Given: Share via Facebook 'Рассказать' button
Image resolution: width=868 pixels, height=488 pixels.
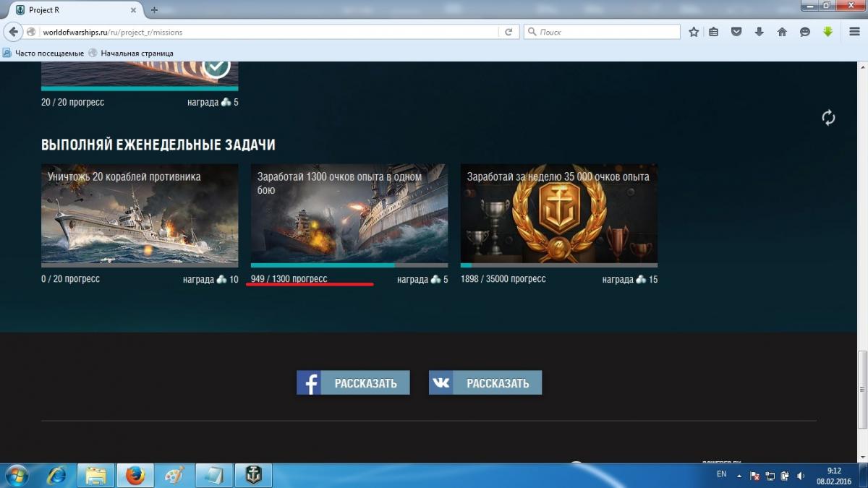Looking at the screenshot, I should click(x=353, y=383).
